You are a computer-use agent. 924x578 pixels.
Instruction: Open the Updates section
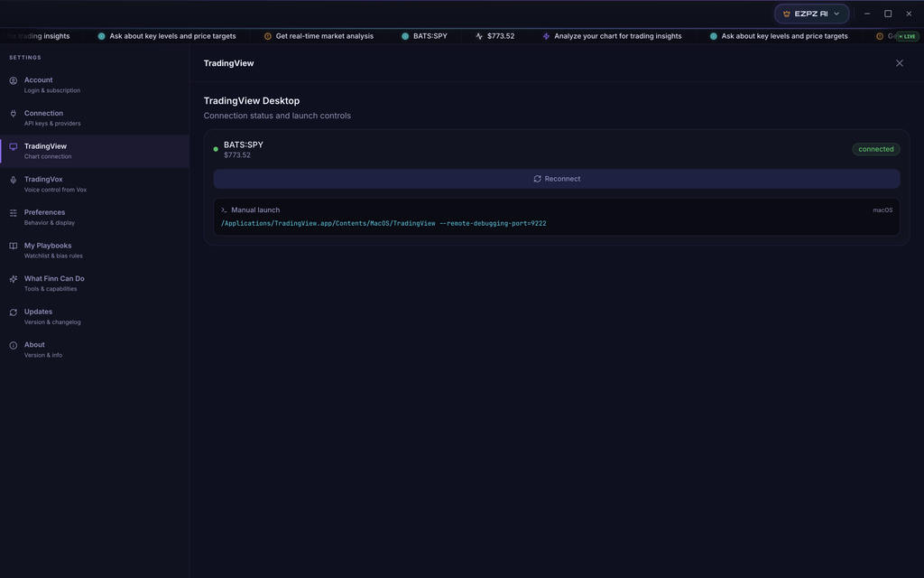94,316
